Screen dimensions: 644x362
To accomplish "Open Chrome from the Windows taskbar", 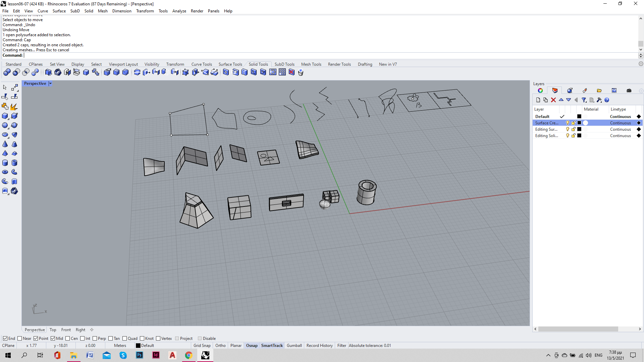I will (189, 355).
